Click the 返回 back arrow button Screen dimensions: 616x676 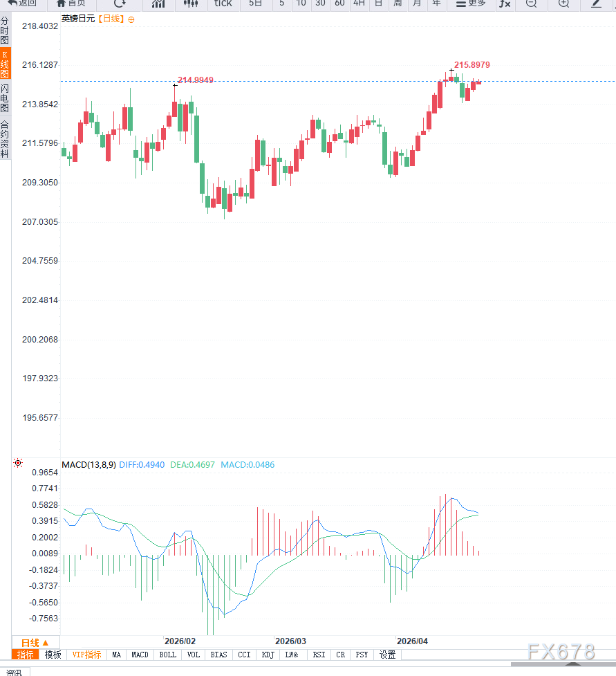coord(22,3)
